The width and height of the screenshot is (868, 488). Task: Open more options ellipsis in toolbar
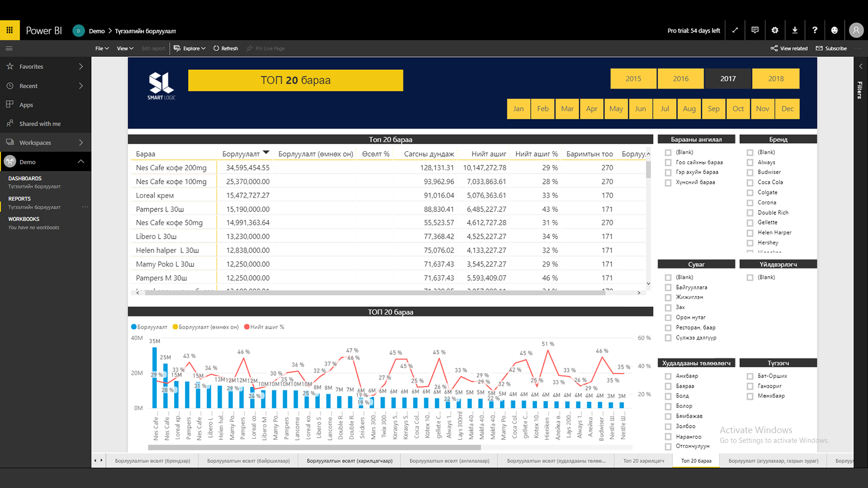(x=859, y=48)
